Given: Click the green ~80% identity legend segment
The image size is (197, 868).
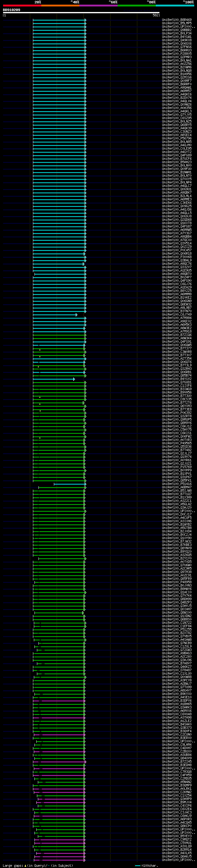Looking at the screenshot, I should click(137, 6).
